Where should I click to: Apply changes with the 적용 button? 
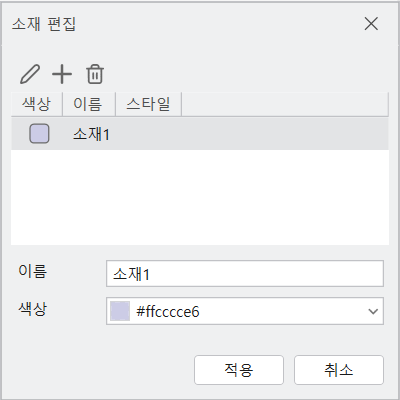239,370
